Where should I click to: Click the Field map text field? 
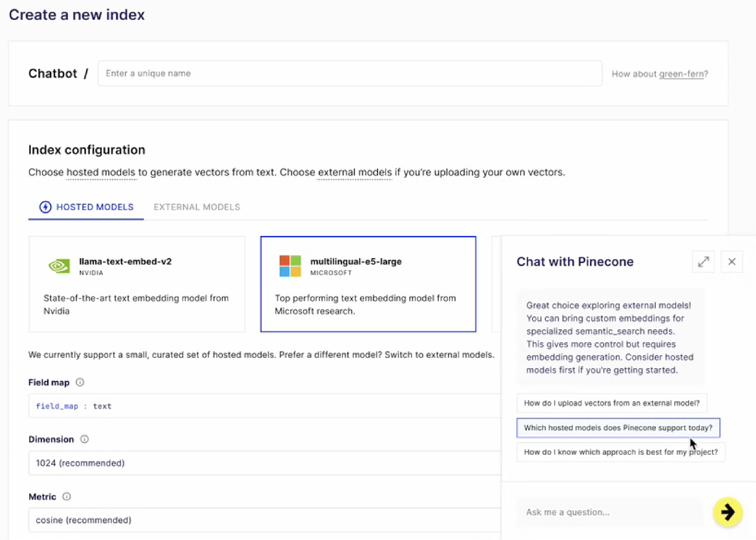(x=265, y=406)
